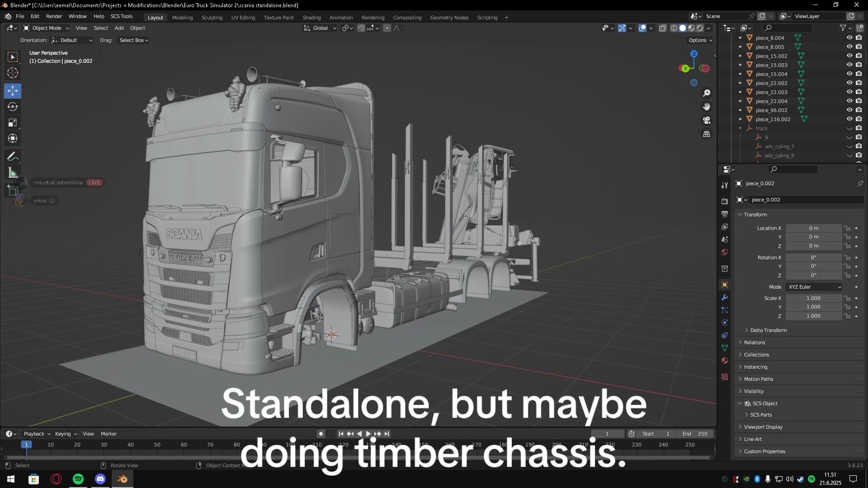Image resolution: width=868 pixels, height=488 pixels.
Task: Open the Render properties tab
Action: point(725,201)
